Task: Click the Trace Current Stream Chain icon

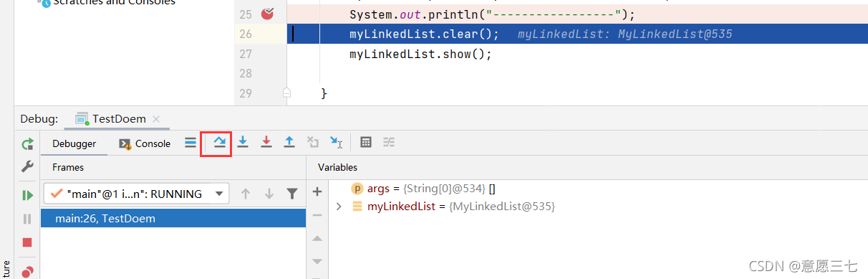Action: tap(389, 143)
